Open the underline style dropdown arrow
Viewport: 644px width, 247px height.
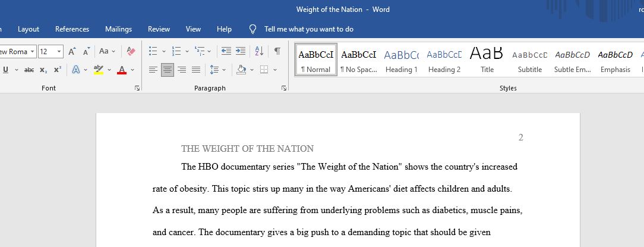(17, 70)
